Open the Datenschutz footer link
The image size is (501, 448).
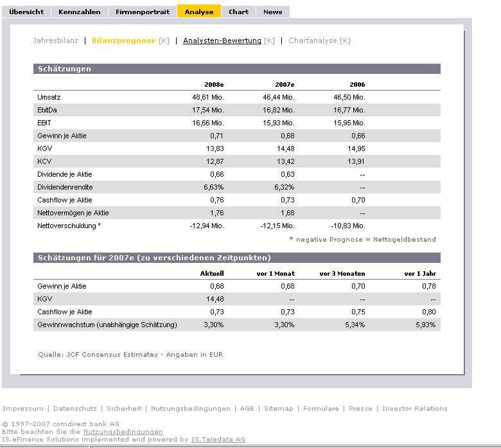click(75, 409)
